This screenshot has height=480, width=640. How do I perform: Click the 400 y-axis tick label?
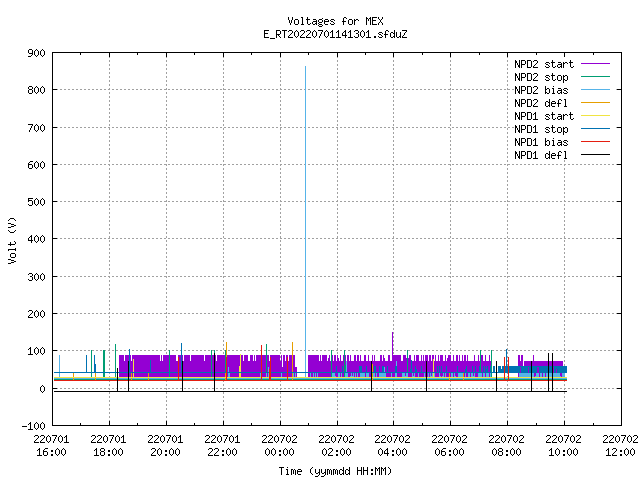coord(36,239)
